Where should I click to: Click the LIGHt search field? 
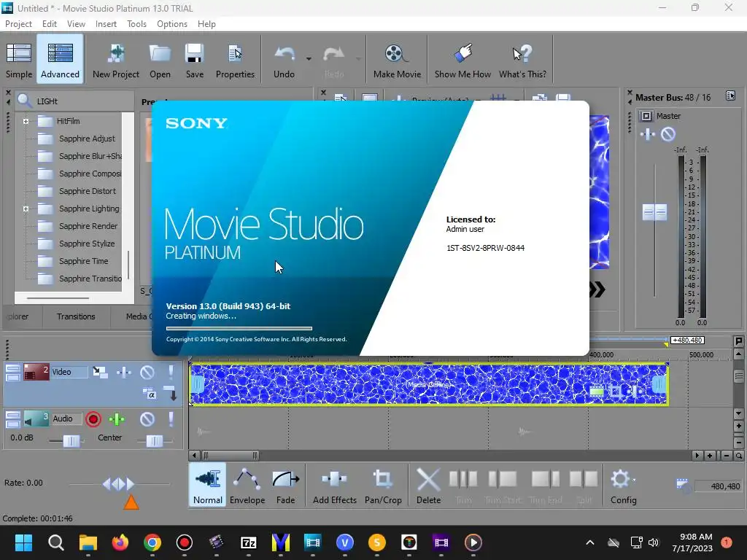[x=83, y=101]
